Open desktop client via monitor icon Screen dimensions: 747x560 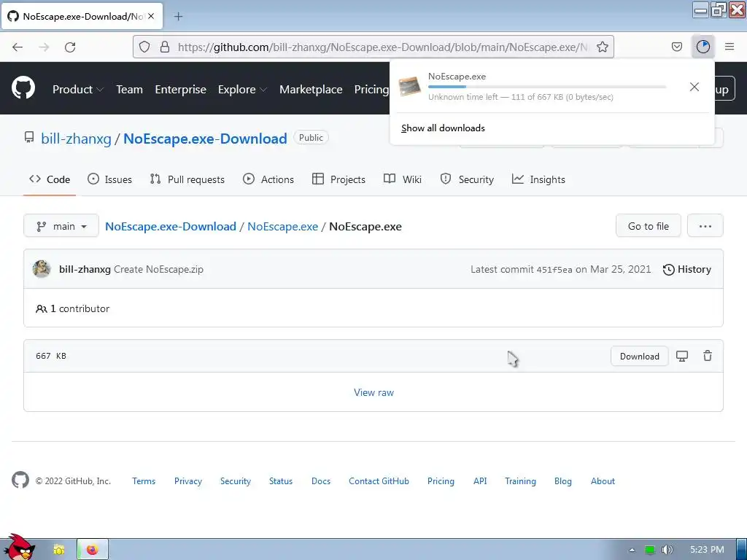click(x=682, y=356)
